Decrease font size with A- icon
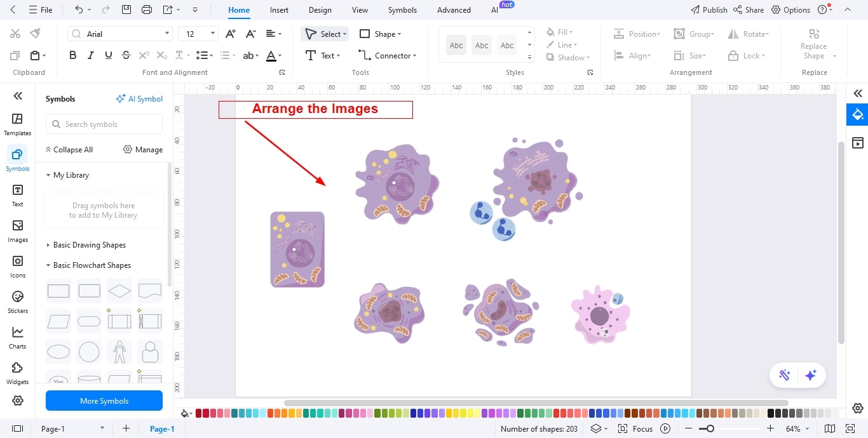This screenshot has width=868, height=438. (251, 34)
